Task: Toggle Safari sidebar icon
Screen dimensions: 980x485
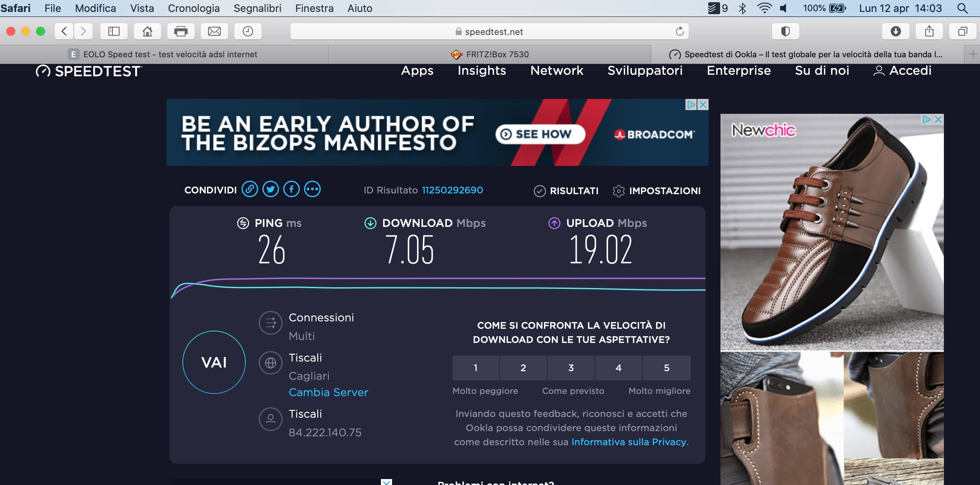Action: (x=114, y=31)
